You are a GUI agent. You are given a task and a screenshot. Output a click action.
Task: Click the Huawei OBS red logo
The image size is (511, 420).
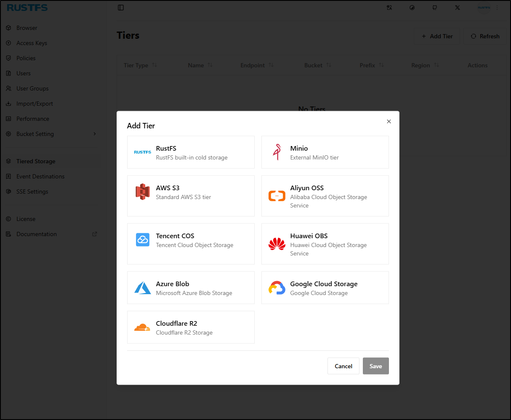(x=277, y=244)
